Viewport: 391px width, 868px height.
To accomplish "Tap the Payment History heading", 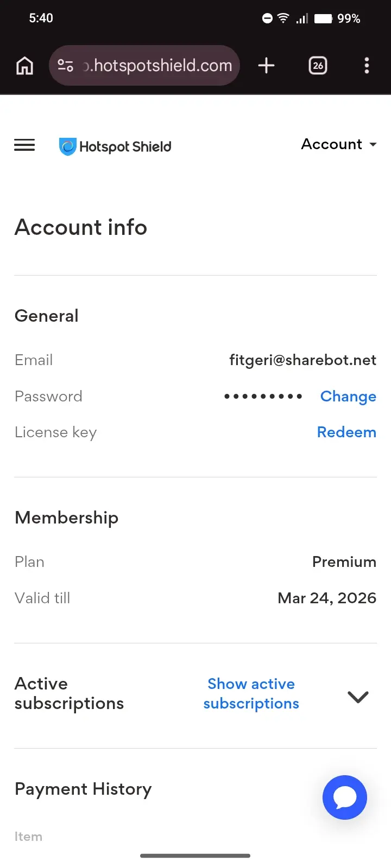I will pos(83,789).
